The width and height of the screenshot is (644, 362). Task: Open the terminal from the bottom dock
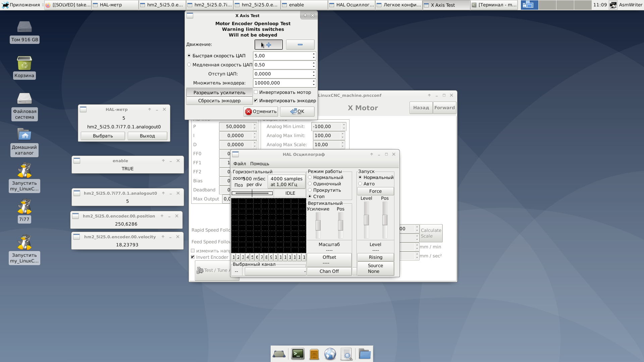click(x=298, y=354)
